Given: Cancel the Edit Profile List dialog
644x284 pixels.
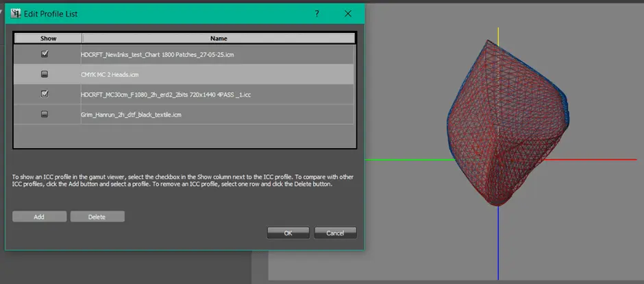Looking at the screenshot, I should 335,233.
